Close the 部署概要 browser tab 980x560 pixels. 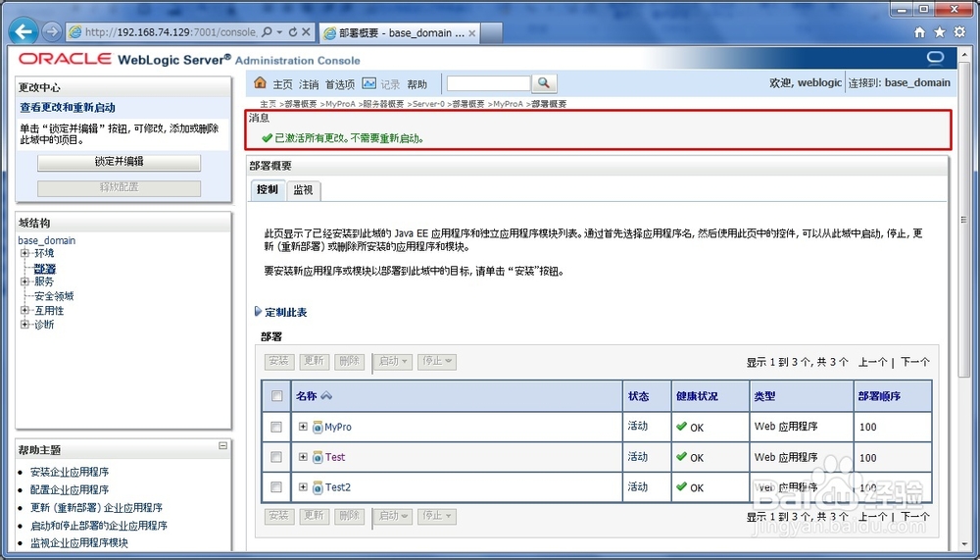click(x=472, y=33)
